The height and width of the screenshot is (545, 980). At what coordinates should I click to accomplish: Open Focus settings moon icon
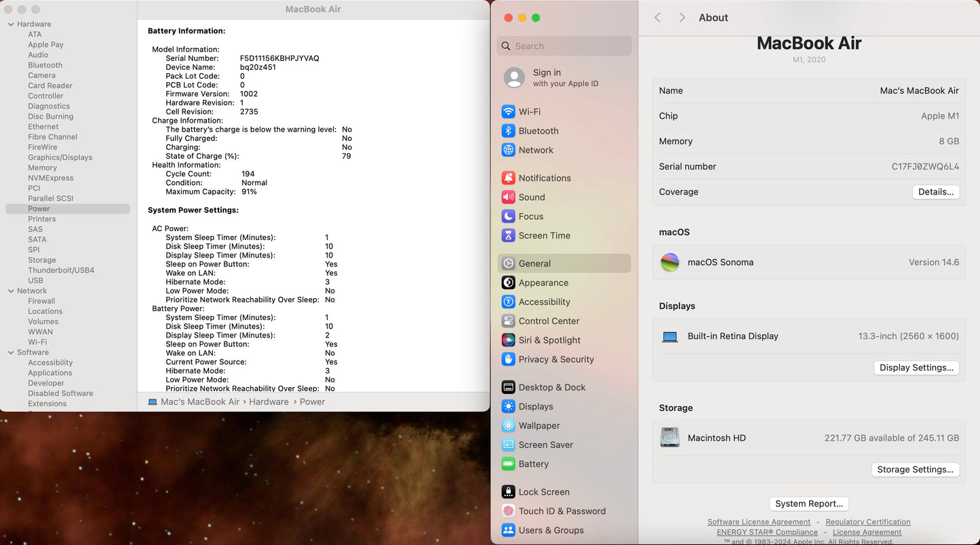(x=508, y=216)
